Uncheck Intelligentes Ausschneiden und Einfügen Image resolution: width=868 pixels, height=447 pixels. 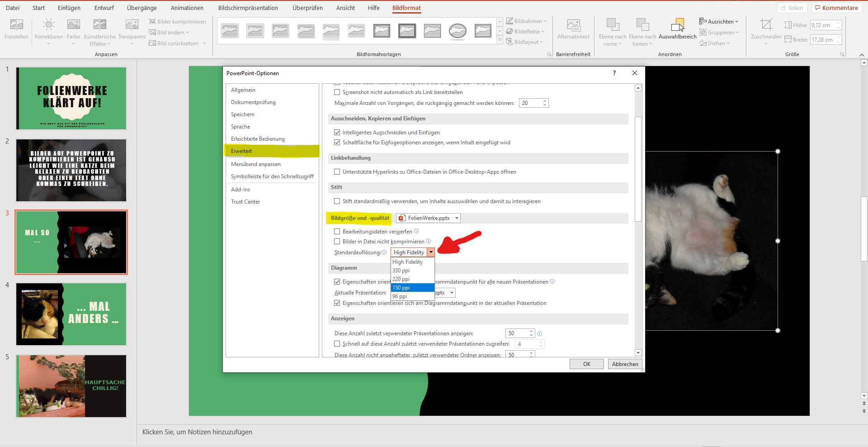coord(337,133)
